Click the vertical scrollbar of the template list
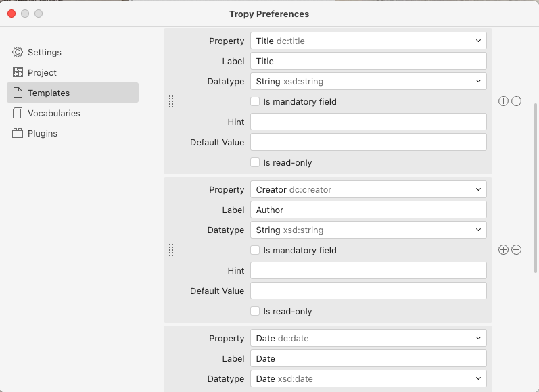 [x=535, y=189]
